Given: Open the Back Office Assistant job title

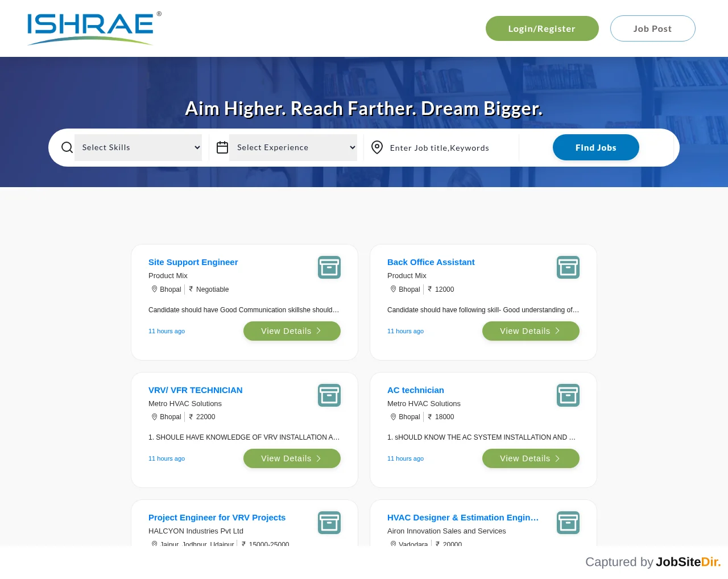Looking at the screenshot, I should pyautogui.click(x=431, y=262).
